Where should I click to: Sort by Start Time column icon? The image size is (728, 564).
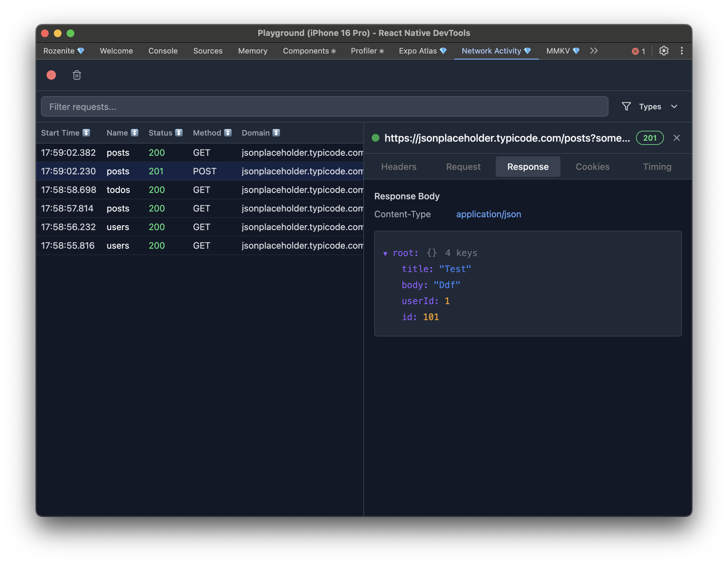(x=86, y=133)
